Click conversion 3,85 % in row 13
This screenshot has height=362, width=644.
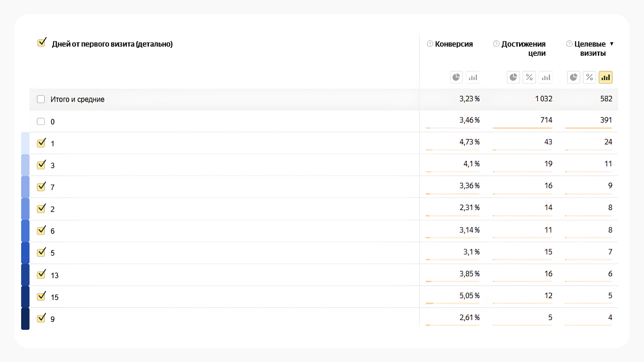click(470, 274)
